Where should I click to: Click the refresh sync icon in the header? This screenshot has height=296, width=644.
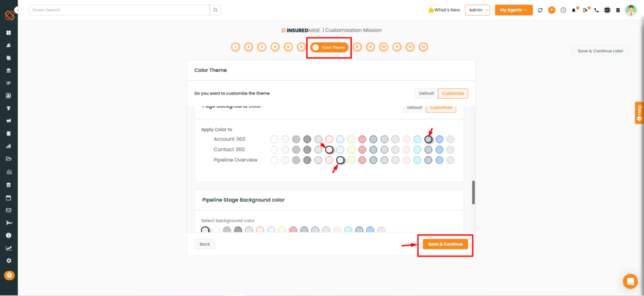[x=540, y=10]
